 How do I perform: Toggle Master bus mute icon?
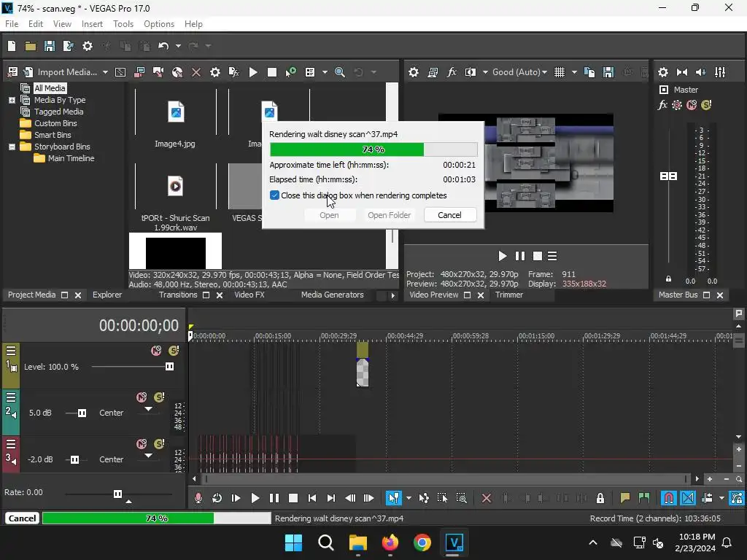pos(692,105)
